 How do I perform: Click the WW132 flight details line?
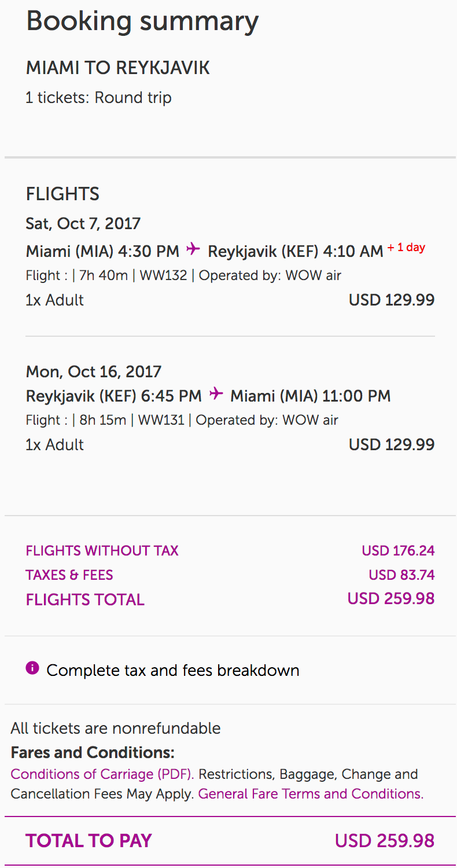183,275
